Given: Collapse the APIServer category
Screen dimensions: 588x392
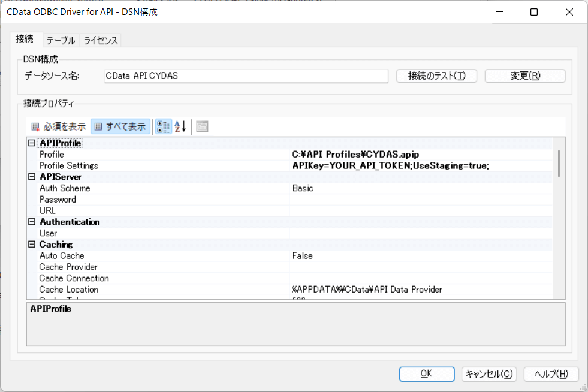Looking at the screenshot, I should click(32, 177).
